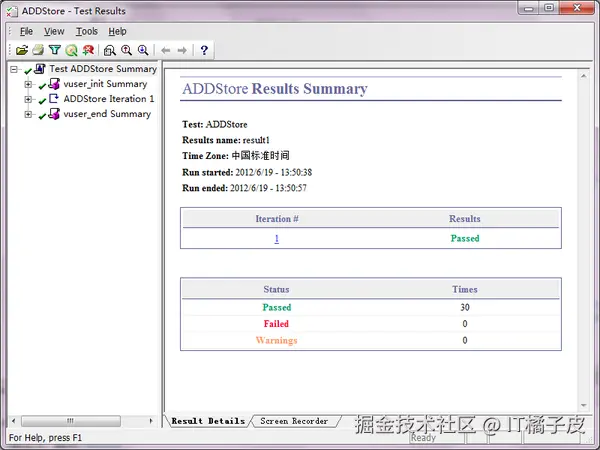
Task: Click the results pane scroll up arrow
Action: pyautogui.click(x=584, y=76)
